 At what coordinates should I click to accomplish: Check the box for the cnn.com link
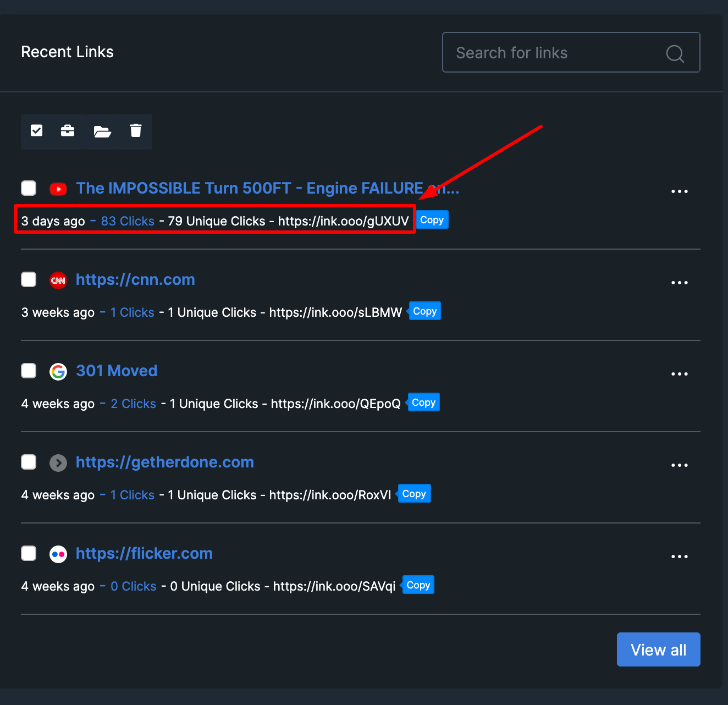(29, 279)
